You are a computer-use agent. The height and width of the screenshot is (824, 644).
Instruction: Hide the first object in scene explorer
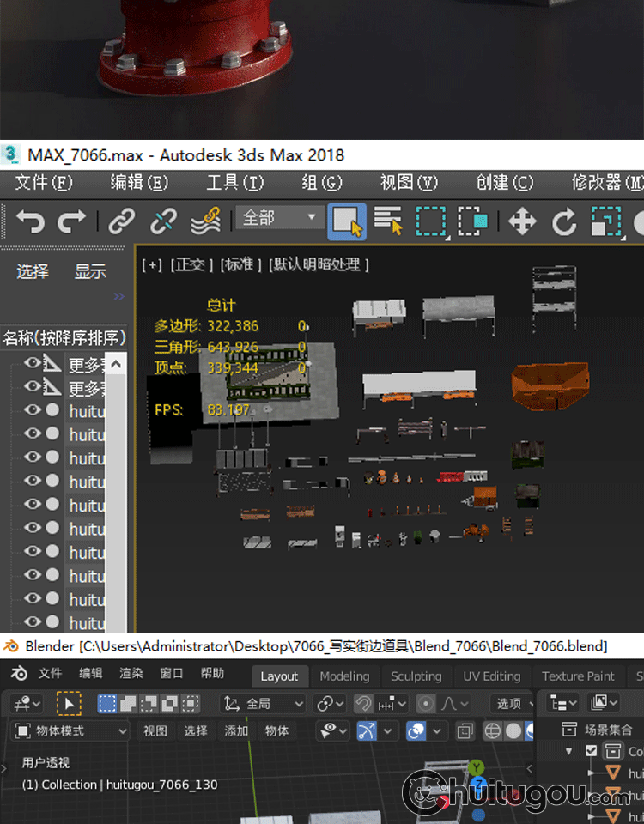coord(33,363)
